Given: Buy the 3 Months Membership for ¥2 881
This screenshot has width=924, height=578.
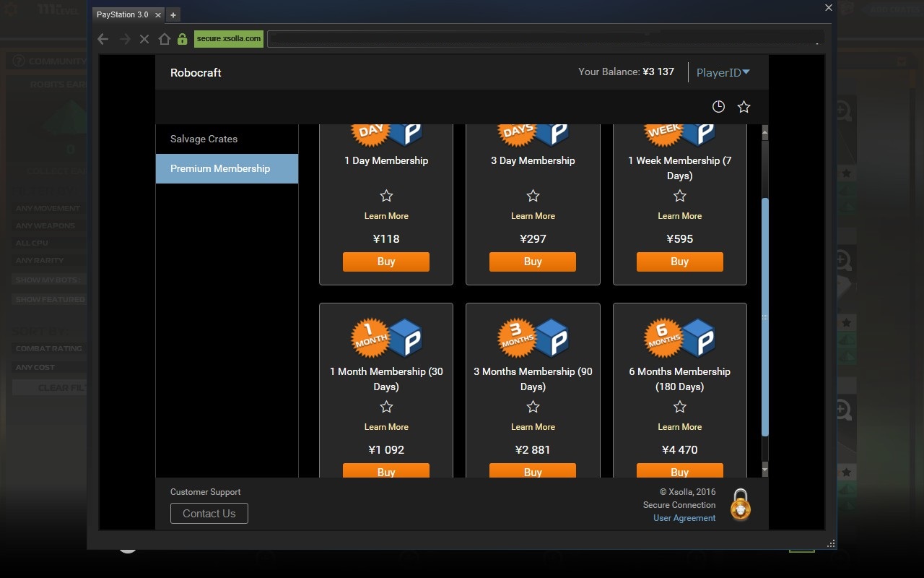Looking at the screenshot, I should (533, 470).
